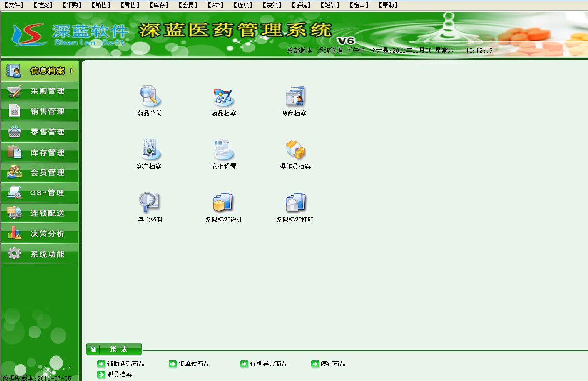The height and width of the screenshot is (381, 588).
Task: Click the 会员管理 people icon
Action: 14,172
